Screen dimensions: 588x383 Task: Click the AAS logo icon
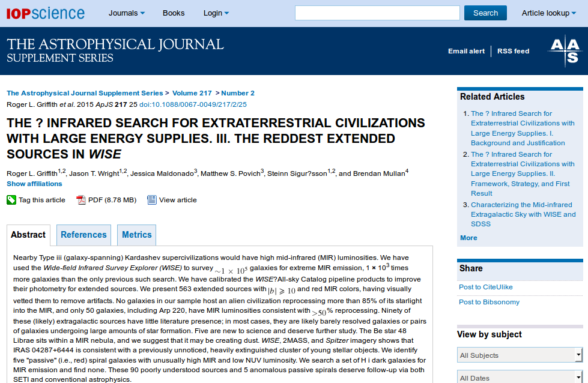tap(565, 50)
